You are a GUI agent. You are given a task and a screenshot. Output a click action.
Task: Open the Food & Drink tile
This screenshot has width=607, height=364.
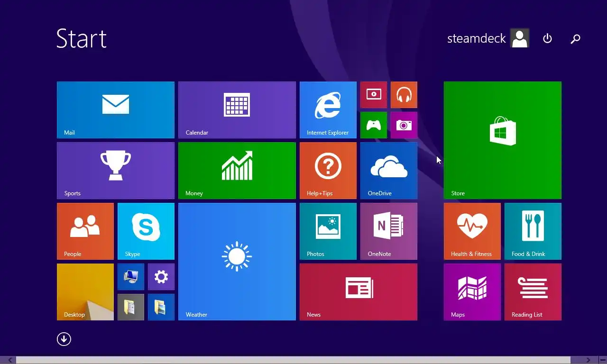click(533, 231)
